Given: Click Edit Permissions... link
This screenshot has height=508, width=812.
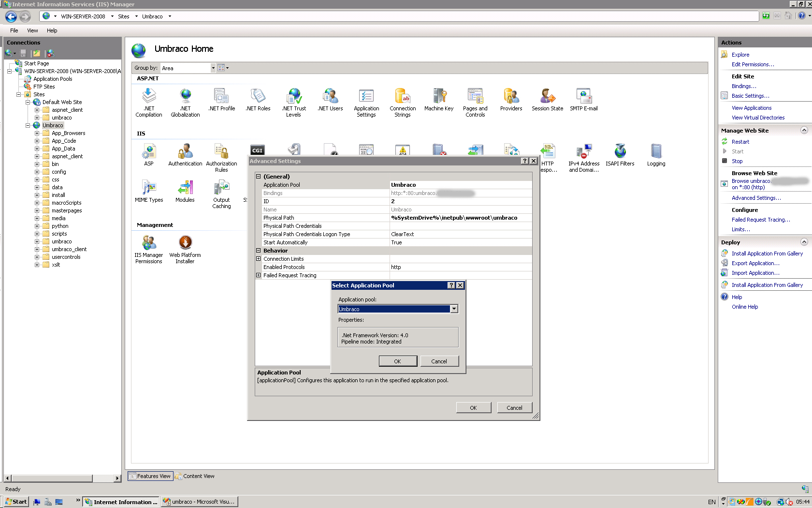Looking at the screenshot, I should (753, 64).
